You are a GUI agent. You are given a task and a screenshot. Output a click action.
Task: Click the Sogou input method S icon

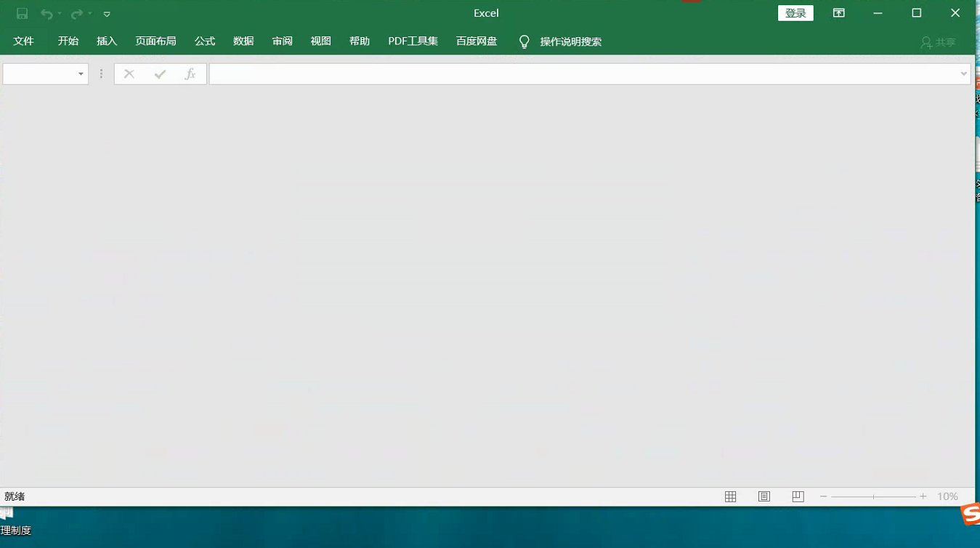pyautogui.click(x=971, y=514)
